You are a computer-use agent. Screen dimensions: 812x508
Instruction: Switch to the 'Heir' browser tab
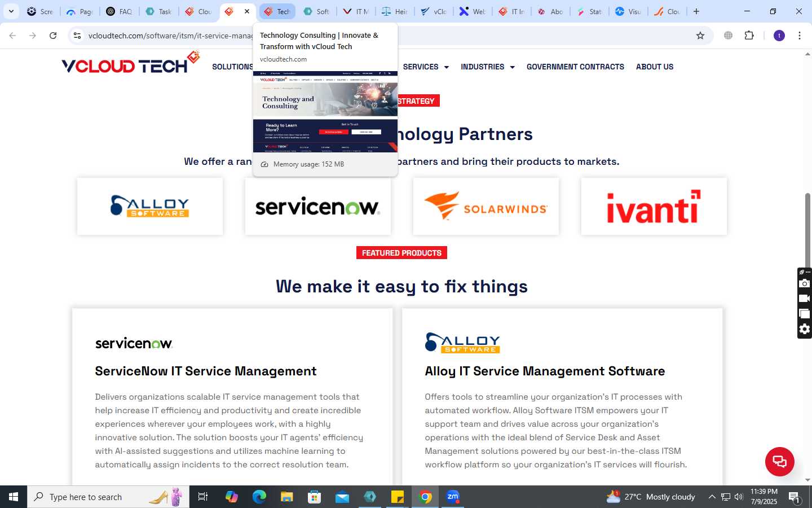click(x=394, y=11)
